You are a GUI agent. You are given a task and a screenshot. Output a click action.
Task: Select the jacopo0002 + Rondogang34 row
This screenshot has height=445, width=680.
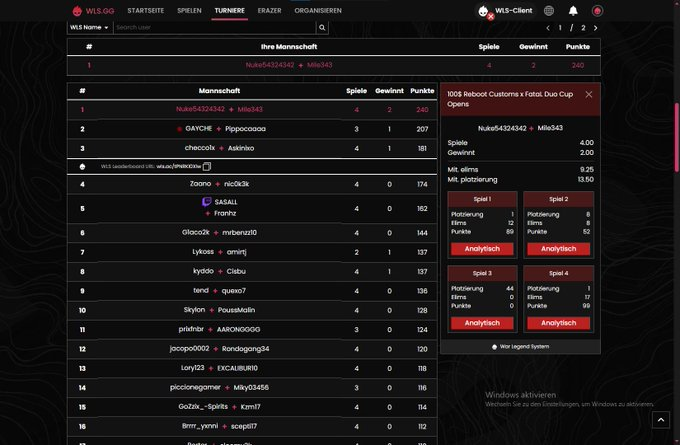[x=252, y=349]
